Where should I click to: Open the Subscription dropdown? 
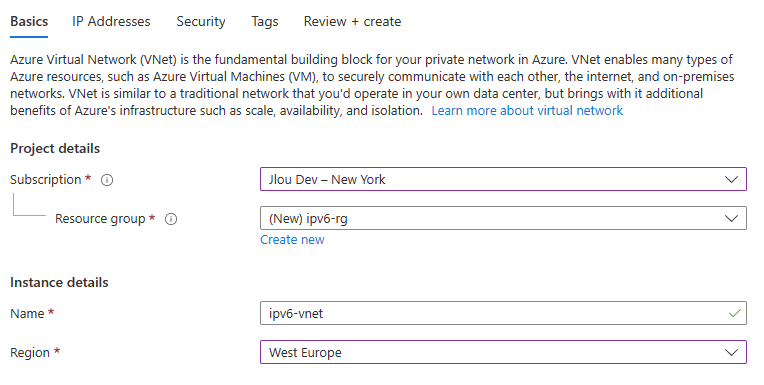[503, 179]
